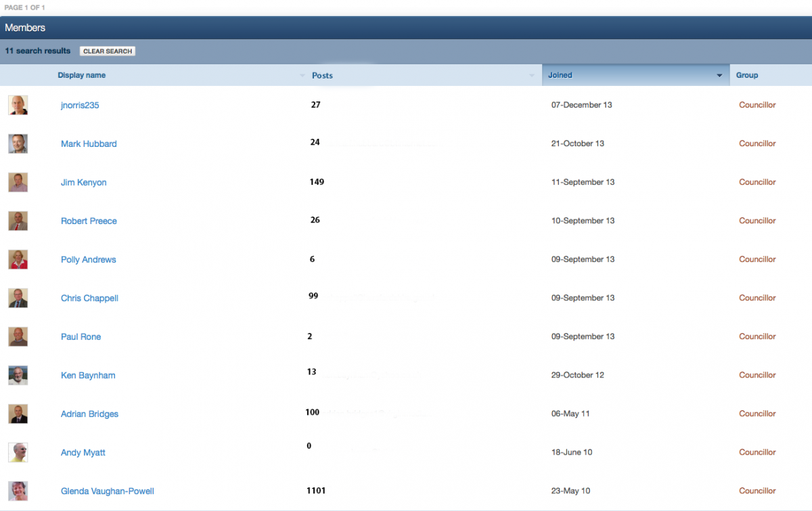The height and width of the screenshot is (511, 812).
Task: Click the CLEAR SEARCH button
Action: [108, 51]
